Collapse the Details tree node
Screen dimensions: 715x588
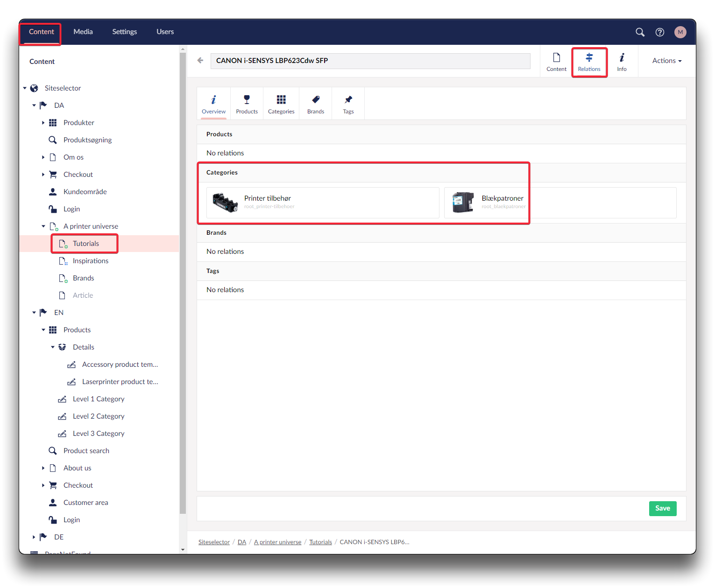tap(53, 347)
